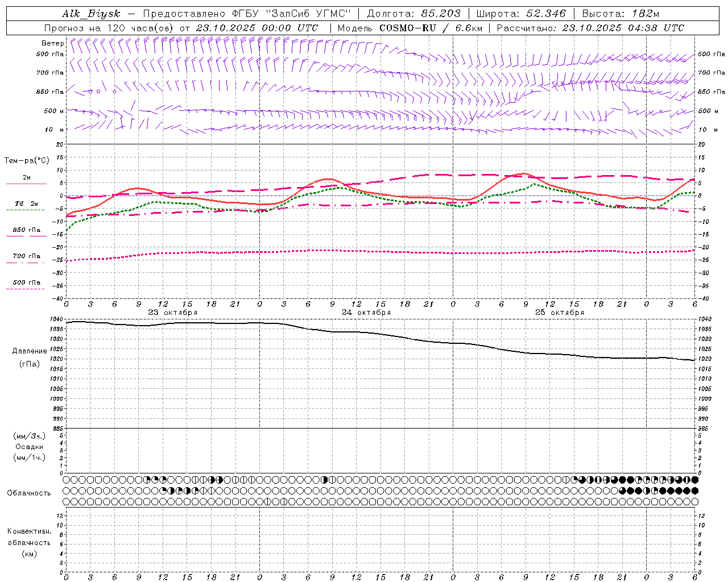Select the Модель COSMO-RU / 6.6км label
The height and width of the screenshot is (582, 728).
[409, 28]
